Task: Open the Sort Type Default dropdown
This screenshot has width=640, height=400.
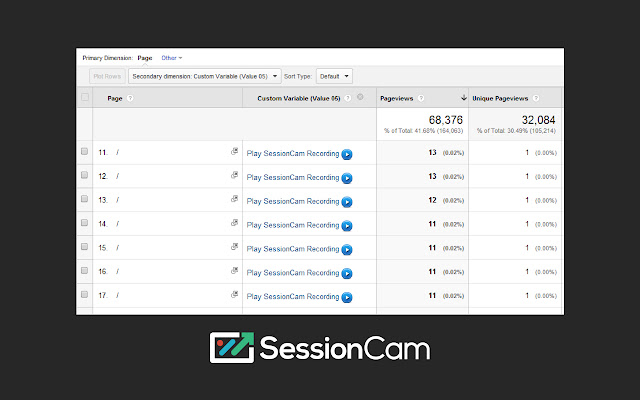Action: tap(334, 76)
